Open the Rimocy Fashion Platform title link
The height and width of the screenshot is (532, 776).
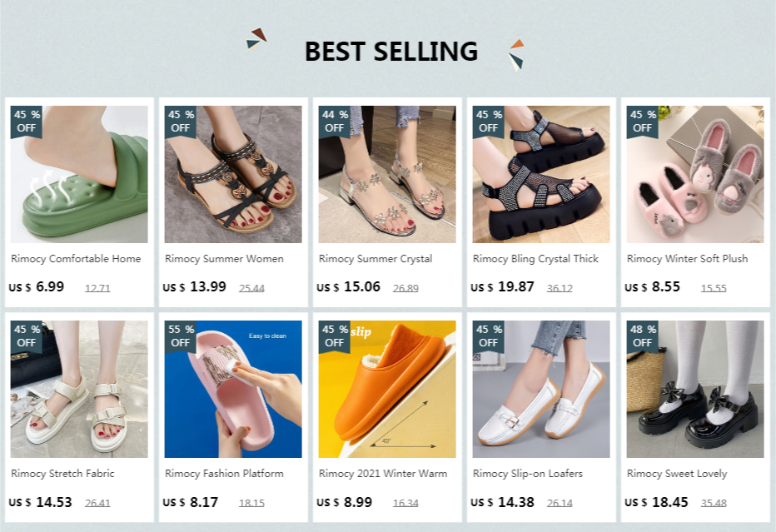pyautogui.click(x=224, y=474)
